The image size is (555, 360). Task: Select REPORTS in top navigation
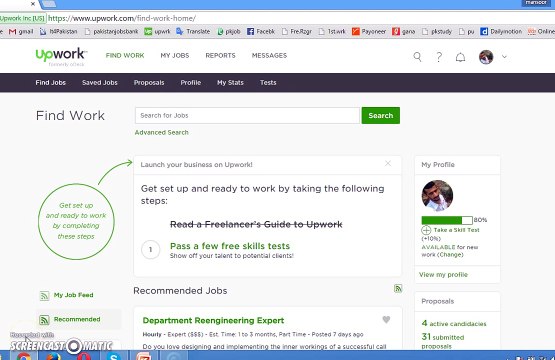click(x=221, y=56)
